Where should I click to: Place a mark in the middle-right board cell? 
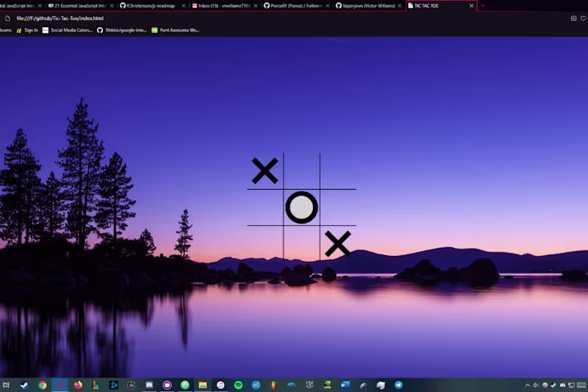[x=338, y=207]
